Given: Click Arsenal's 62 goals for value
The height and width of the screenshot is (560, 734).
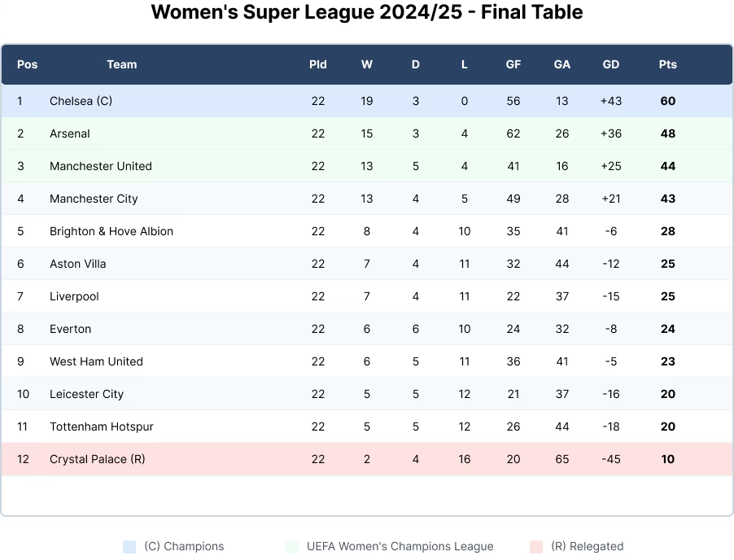Looking at the screenshot, I should [x=513, y=133].
